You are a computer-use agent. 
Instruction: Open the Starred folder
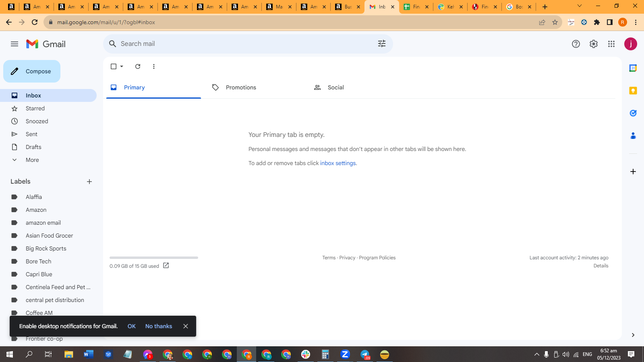(48, 108)
